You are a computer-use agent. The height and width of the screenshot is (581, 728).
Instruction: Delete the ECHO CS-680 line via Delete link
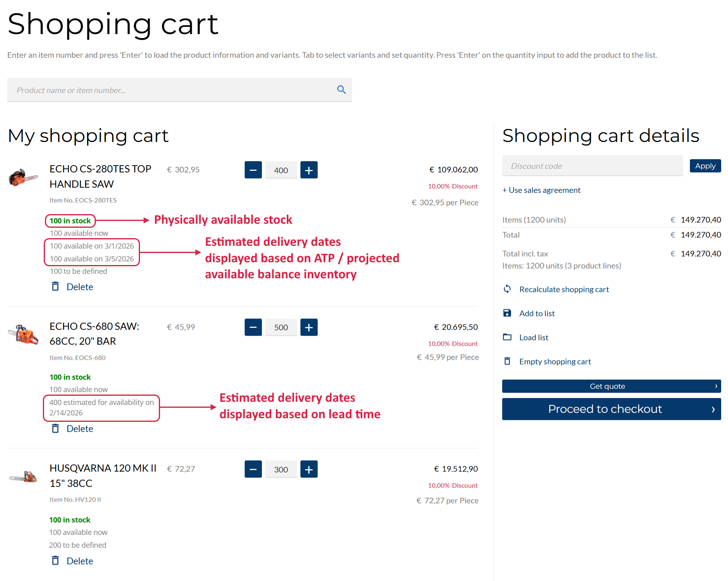click(80, 429)
